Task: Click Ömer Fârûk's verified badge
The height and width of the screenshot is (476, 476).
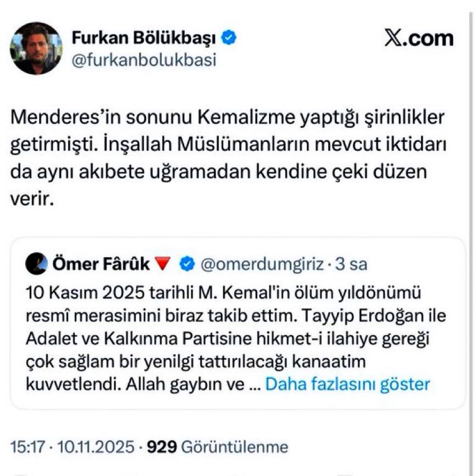Action: (185, 264)
